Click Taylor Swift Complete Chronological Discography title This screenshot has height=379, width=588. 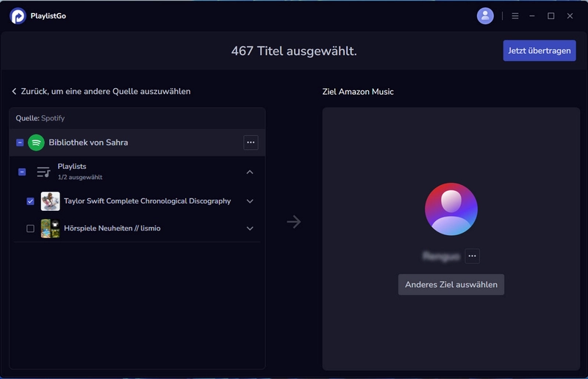click(x=148, y=201)
